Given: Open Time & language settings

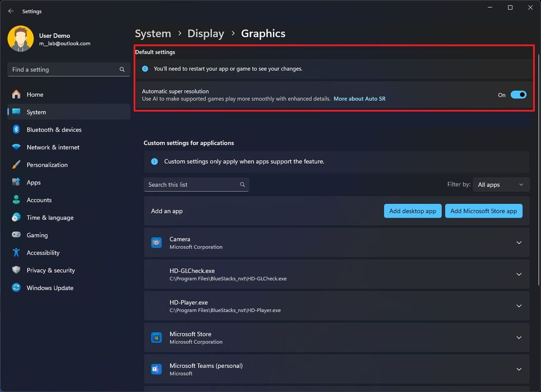Looking at the screenshot, I should tap(50, 217).
